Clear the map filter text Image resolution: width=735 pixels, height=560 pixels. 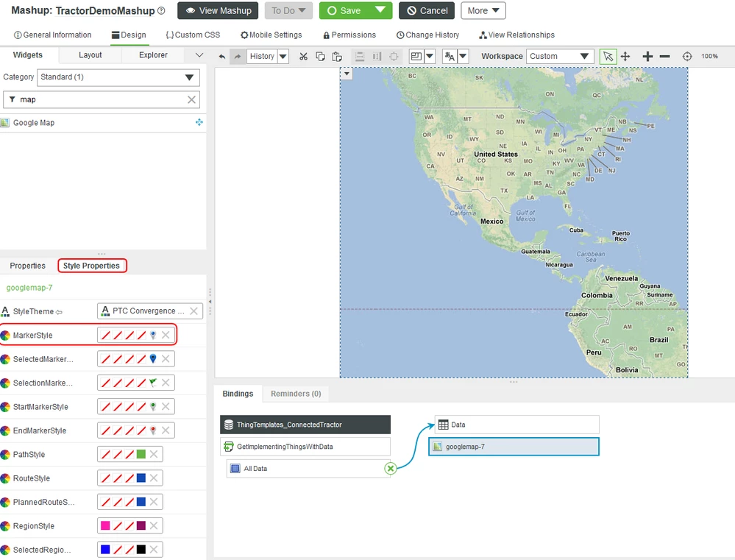coord(191,99)
